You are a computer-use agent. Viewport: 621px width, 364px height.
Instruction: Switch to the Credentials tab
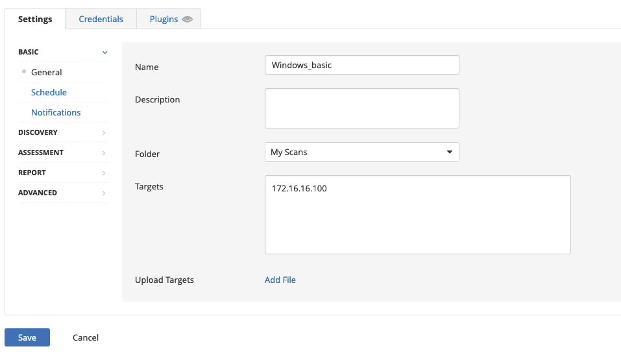101,19
